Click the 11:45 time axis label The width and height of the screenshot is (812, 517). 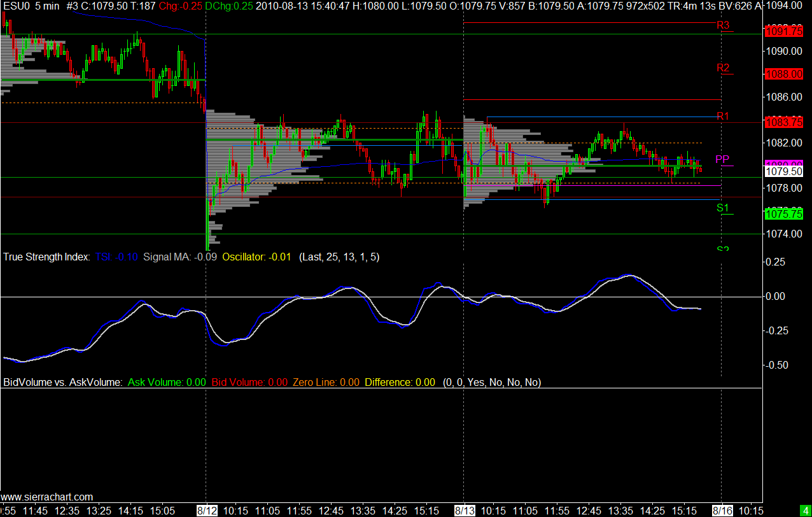(x=35, y=511)
